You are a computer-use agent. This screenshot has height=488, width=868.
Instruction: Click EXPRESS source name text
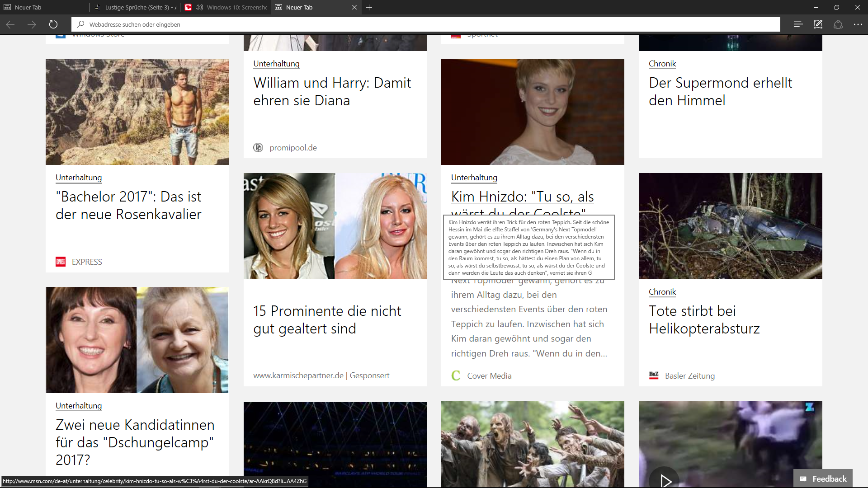click(x=87, y=262)
